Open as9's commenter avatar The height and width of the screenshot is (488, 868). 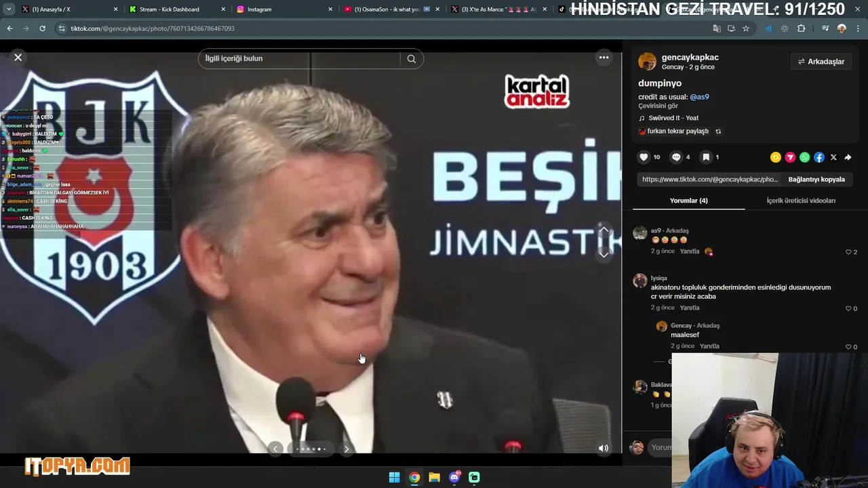(640, 234)
